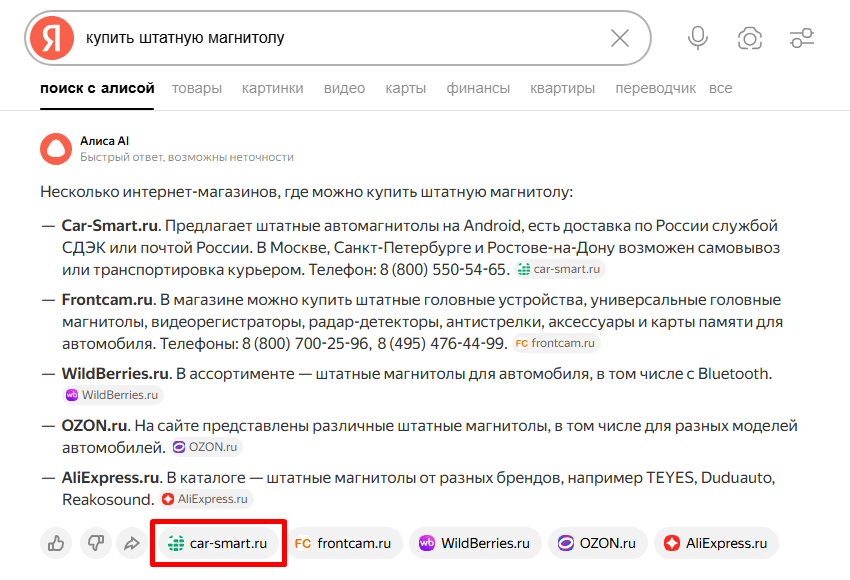Open the WildBerries.ru source chip
The height and width of the screenshot is (580, 850).
tap(475, 543)
